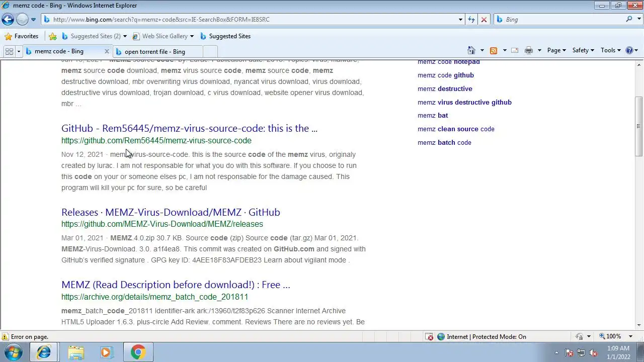The height and width of the screenshot is (362, 644).
Task: Select related search memz code notepad
Action: 449,62
